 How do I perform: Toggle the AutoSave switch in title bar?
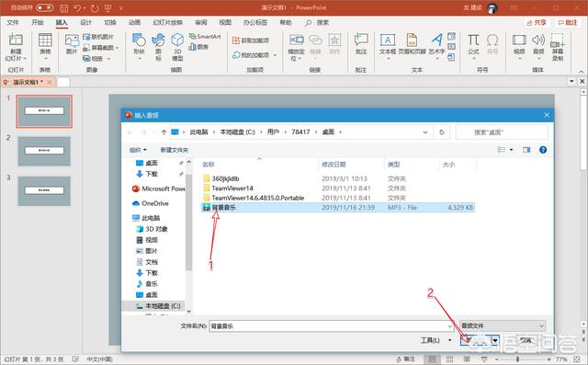tap(45, 7)
